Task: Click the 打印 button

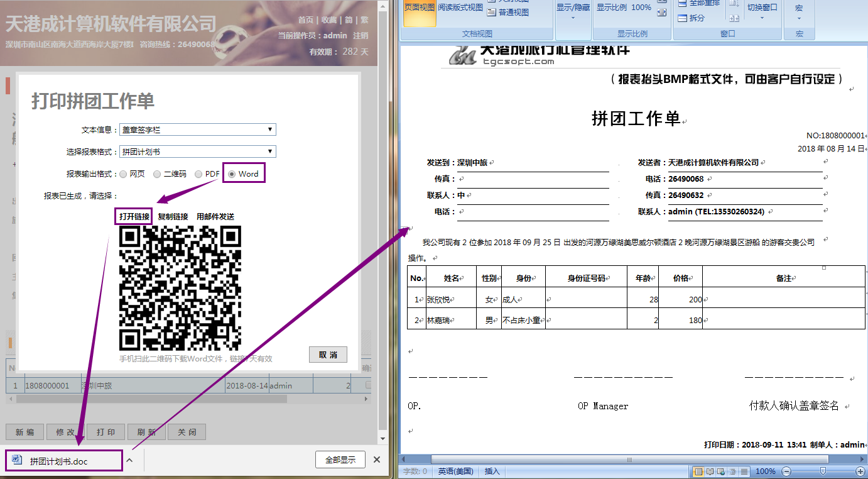Action: [106, 432]
